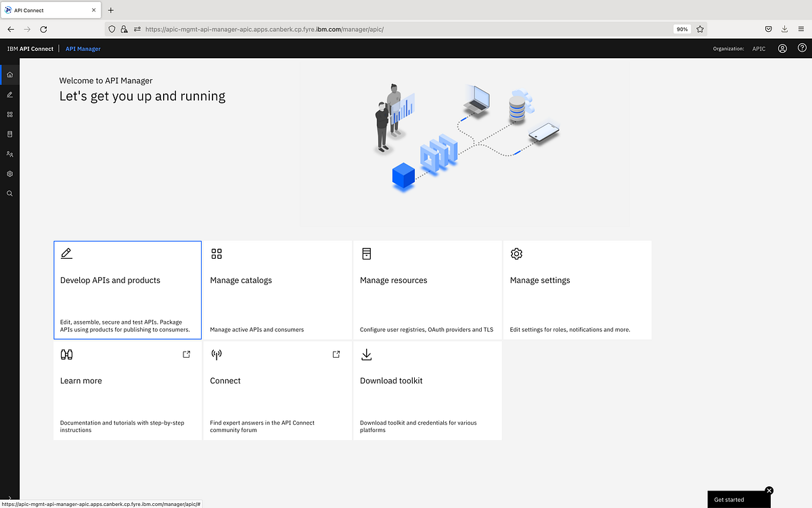Open Settings via the sidebar gear icon

click(x=9, y=173)
